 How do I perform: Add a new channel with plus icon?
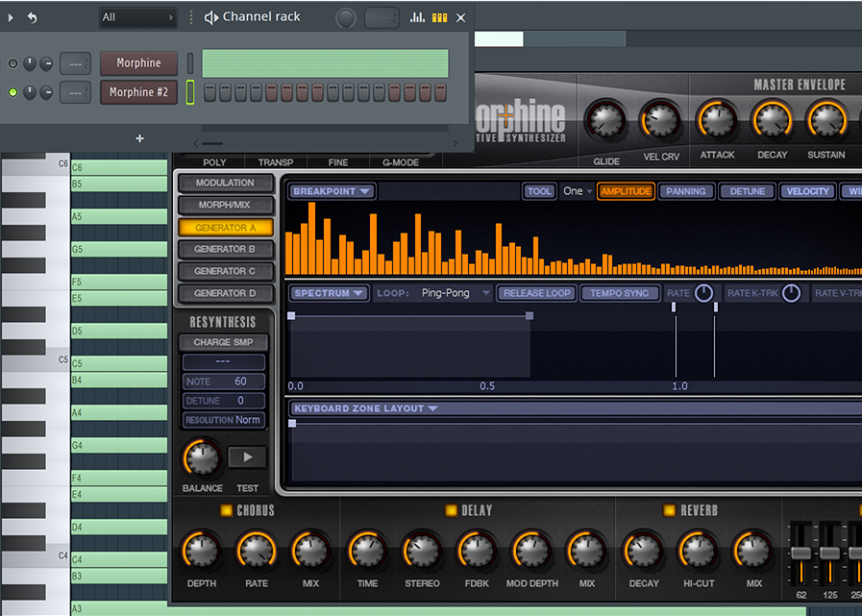[139, 138]
